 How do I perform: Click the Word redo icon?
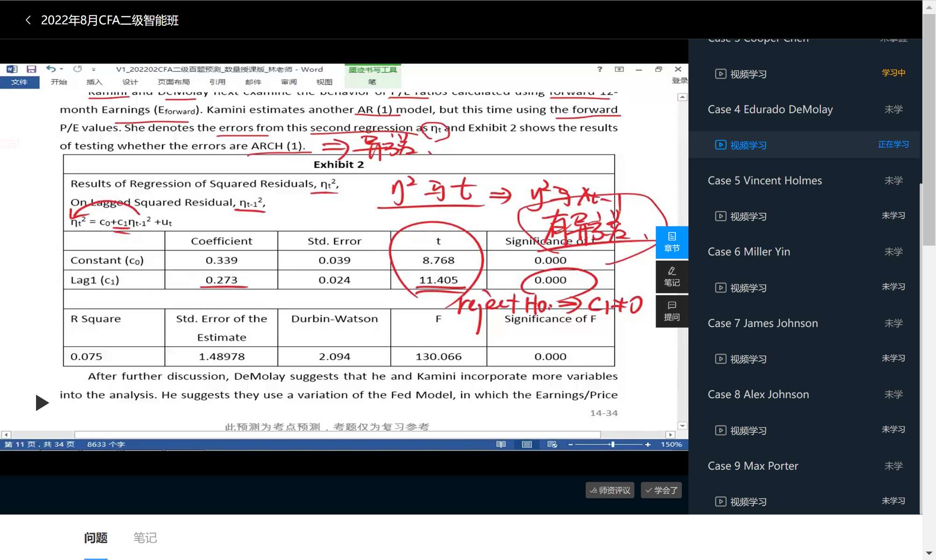[78, 69]
